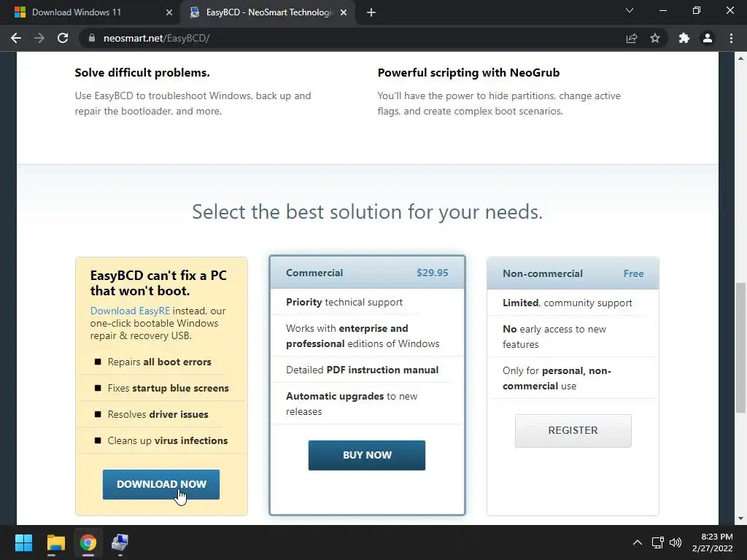This screenshot has width=747, height=560.
Task: Click "EasyBCD can't fix a PC" heading
Action: 158,283
